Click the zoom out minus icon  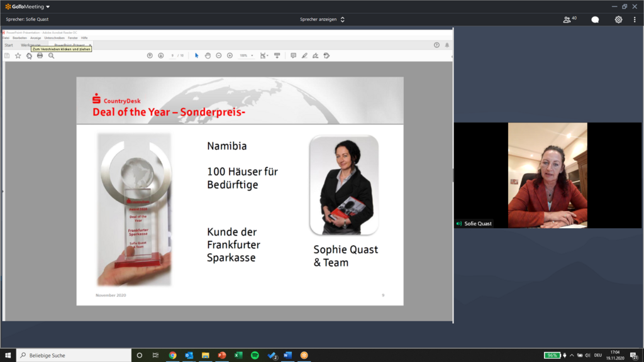tap(219, 55)
